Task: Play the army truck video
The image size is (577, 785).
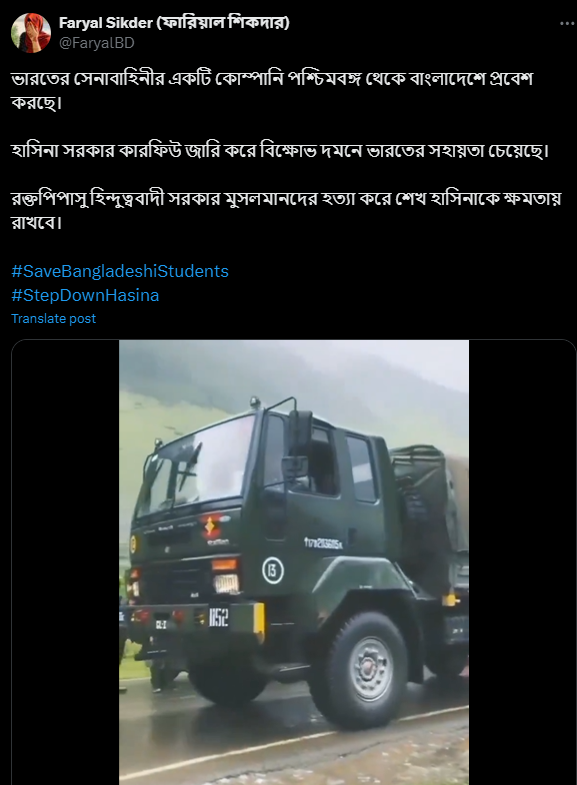Action: (x=294, y=562)
